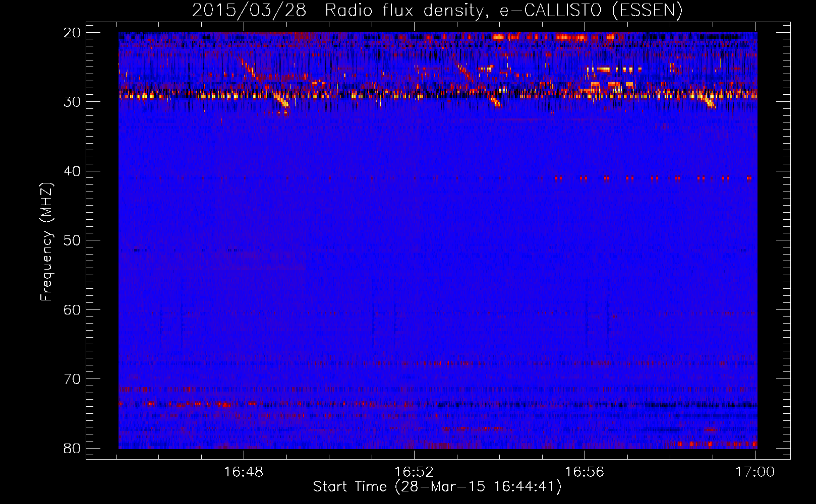Click the 50 frequency tick label
Screen dimensions: 816x504
click(x=72, y=240)
